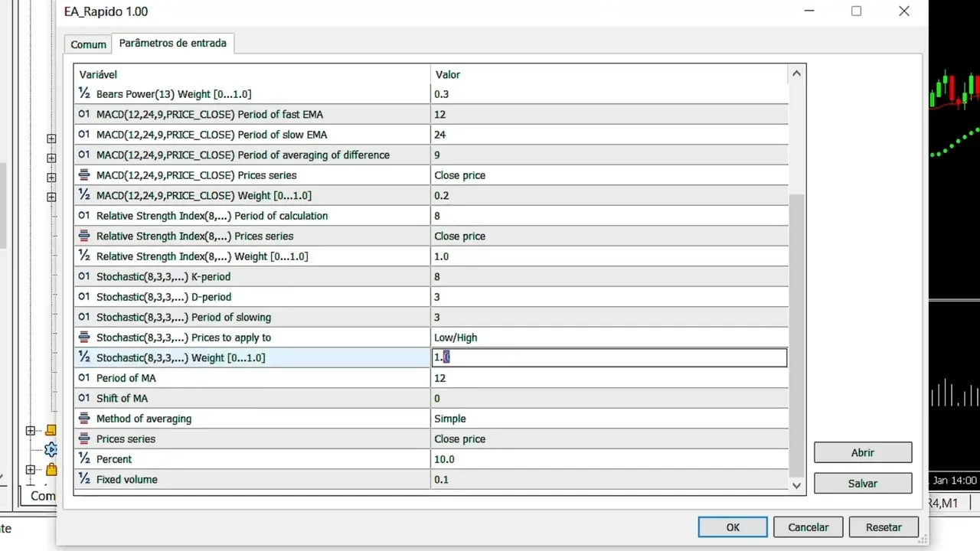The height and width of the screenshot is (551, 980).
Task: Click the 'Period of slowing' parameter label
Action: point(231,317)
